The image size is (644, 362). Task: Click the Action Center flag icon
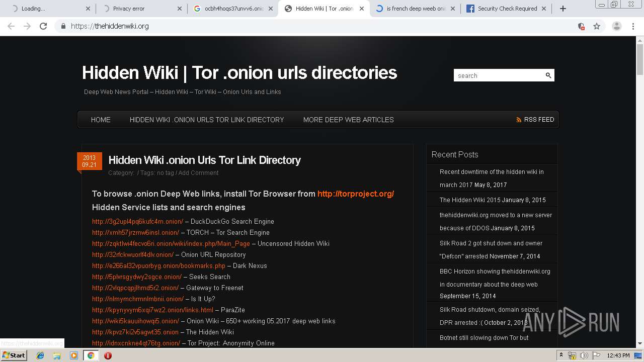pos(596,355)
